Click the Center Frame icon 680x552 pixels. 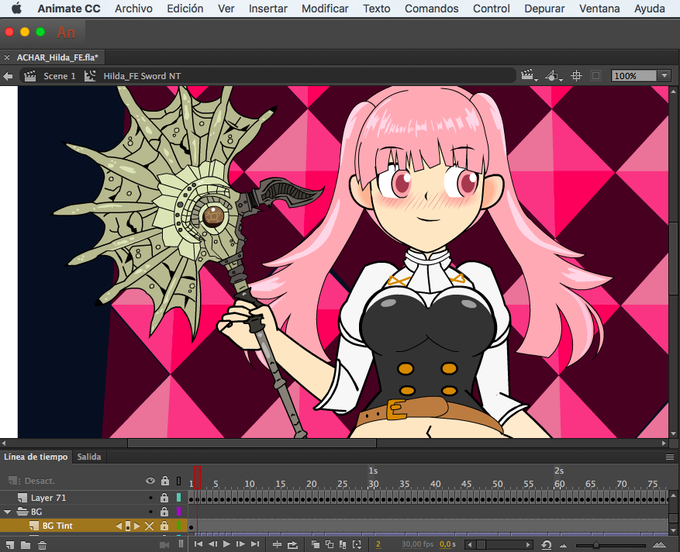(277, 544)
